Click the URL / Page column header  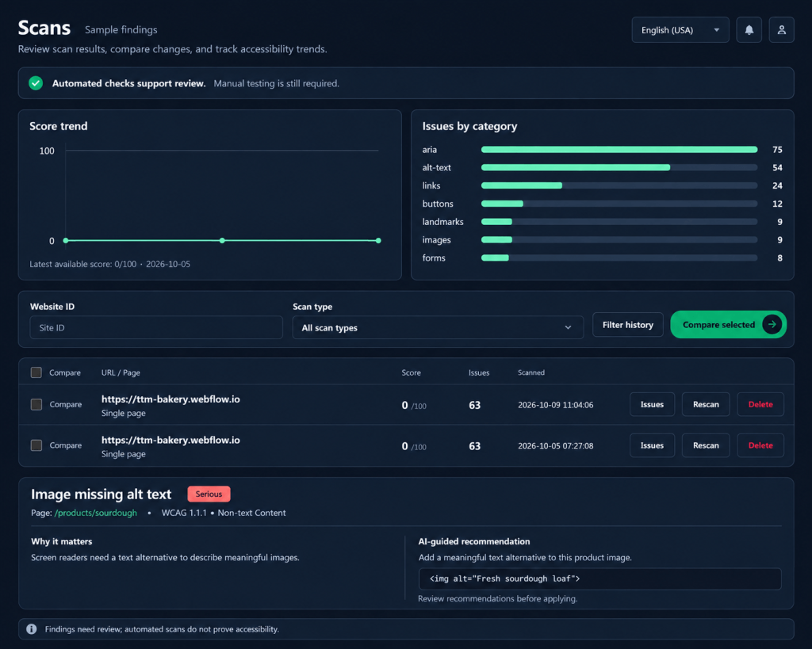tap(121, 372)
